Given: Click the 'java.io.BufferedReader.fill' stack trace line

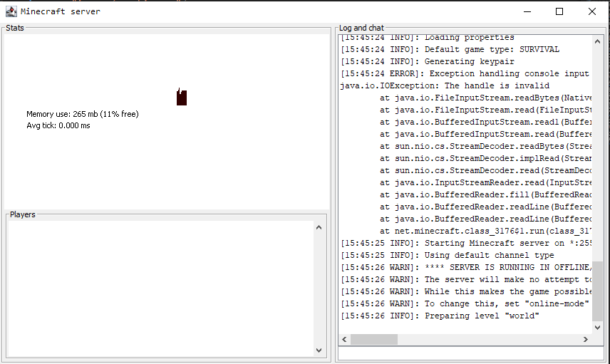Looking at the screenshot, I should tap(486, 195).
